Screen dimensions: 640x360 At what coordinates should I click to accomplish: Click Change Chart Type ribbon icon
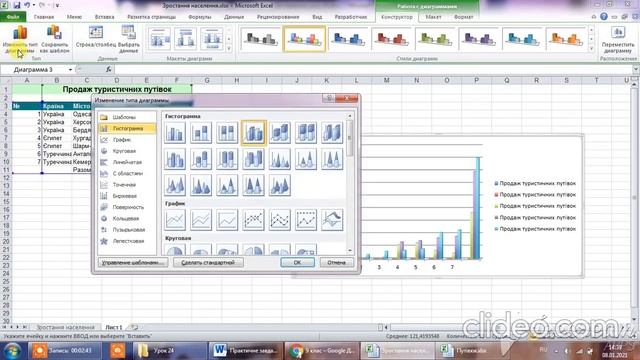tap(20, 40)
